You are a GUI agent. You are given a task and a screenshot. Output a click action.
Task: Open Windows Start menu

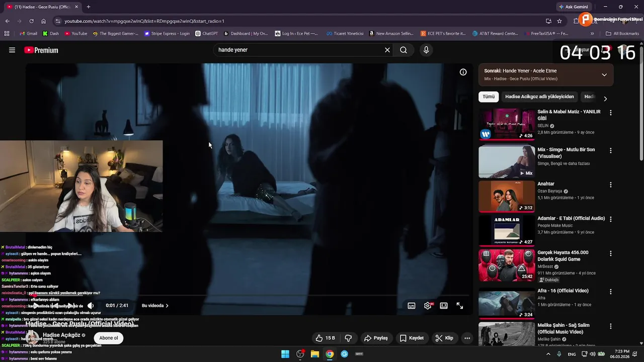tap(285, 354)
